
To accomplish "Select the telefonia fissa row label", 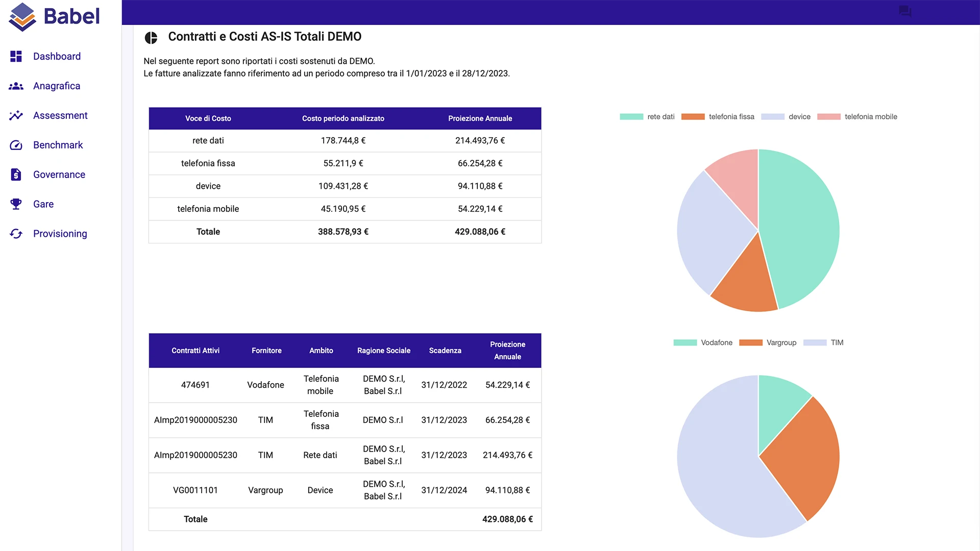I will pyautogui.click(x=208, y=163).
